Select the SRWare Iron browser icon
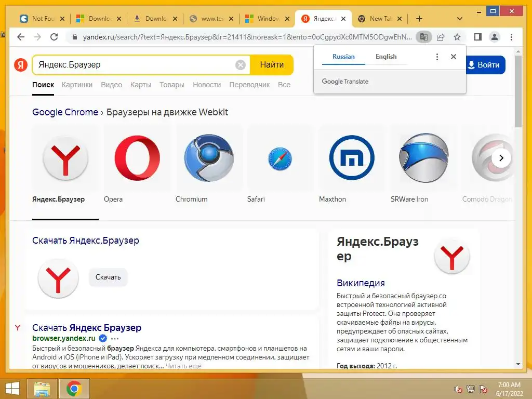The height and width of the screenshot is (399, 532). coord(423,158)
